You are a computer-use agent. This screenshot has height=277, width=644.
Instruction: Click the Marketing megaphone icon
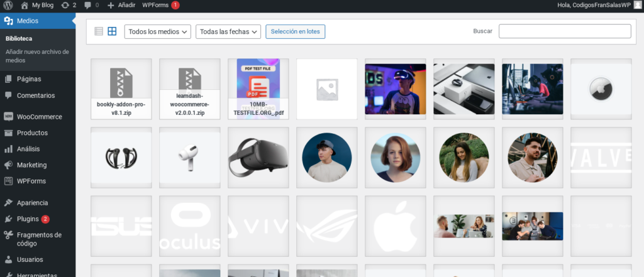tap(8, 165)
